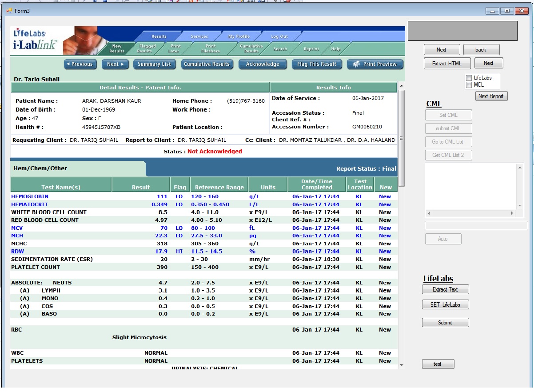Open Print Preview with the printer icon
This screenshot has width=534, height=392.
pos(375,64)
